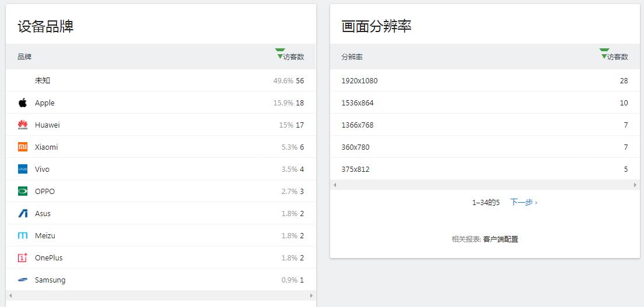The height and width of the screenshot is (307, 644).
Task: Select the Xiaomi brand name
Action: 47,147
